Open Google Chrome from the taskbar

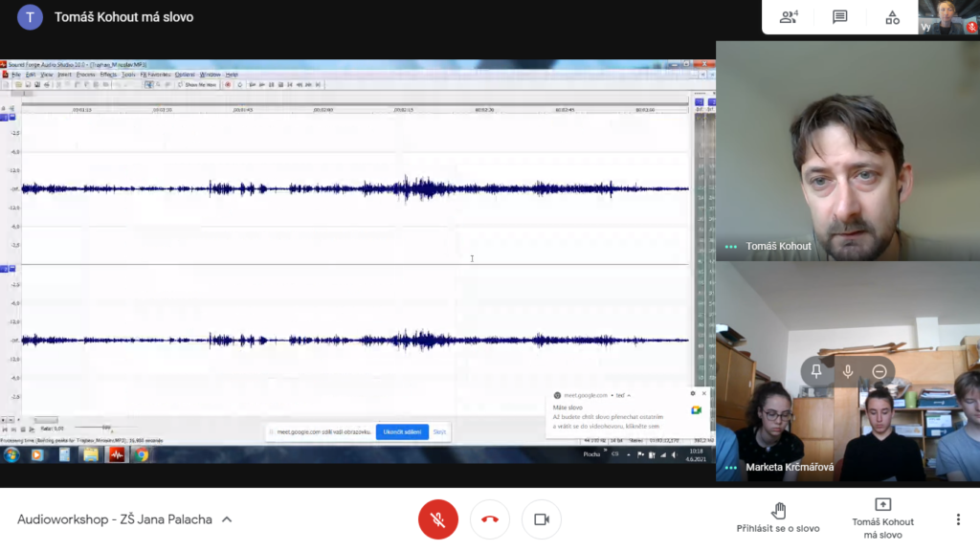[x=142, y=454]
